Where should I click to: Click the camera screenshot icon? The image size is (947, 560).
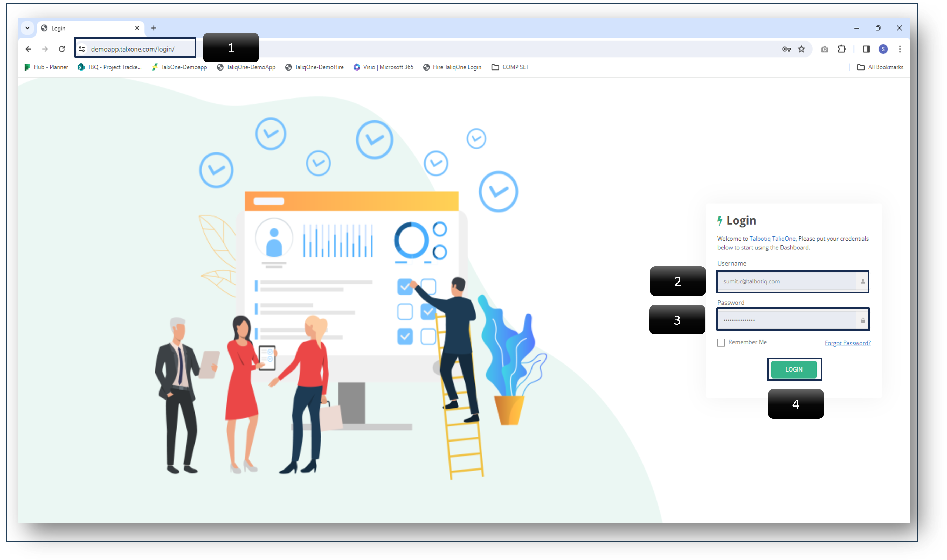pyautogui.click(x=824, y=50)
